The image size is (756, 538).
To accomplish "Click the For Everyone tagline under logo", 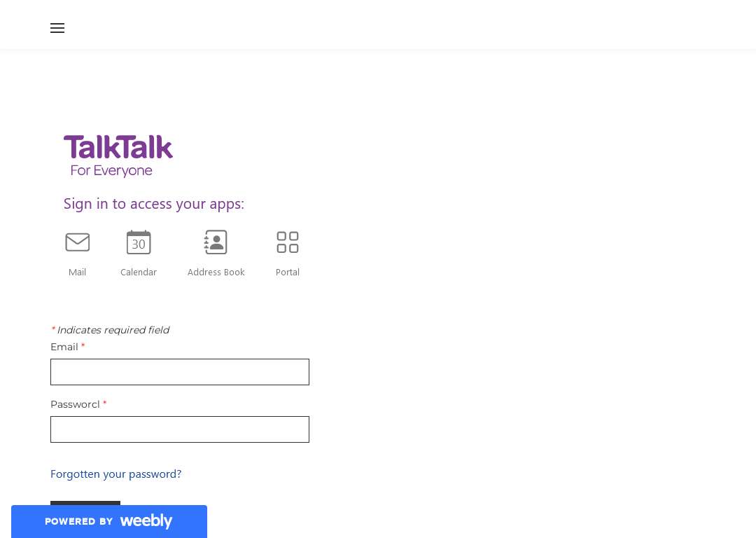I will pos(111,171).
